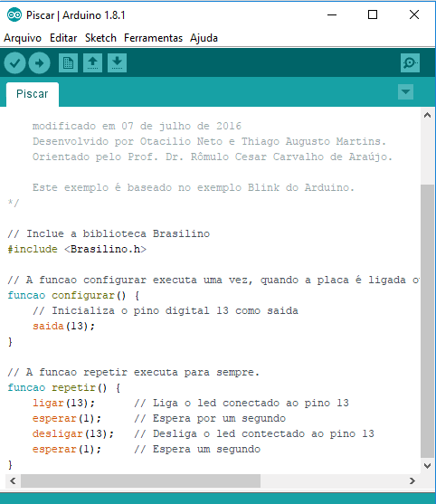436x504 pixels.
Task: Click the 'funcao repetir() {' line
Action: (64, 388)
